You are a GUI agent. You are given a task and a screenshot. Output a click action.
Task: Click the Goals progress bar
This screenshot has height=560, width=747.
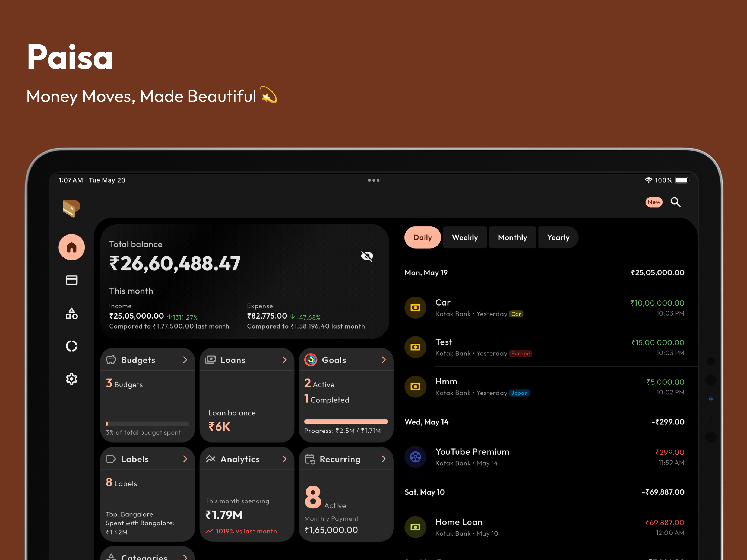(x=346, y=421)
